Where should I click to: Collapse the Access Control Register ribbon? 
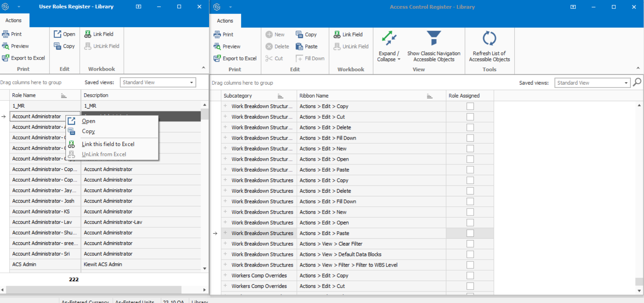tap(638, 68)
